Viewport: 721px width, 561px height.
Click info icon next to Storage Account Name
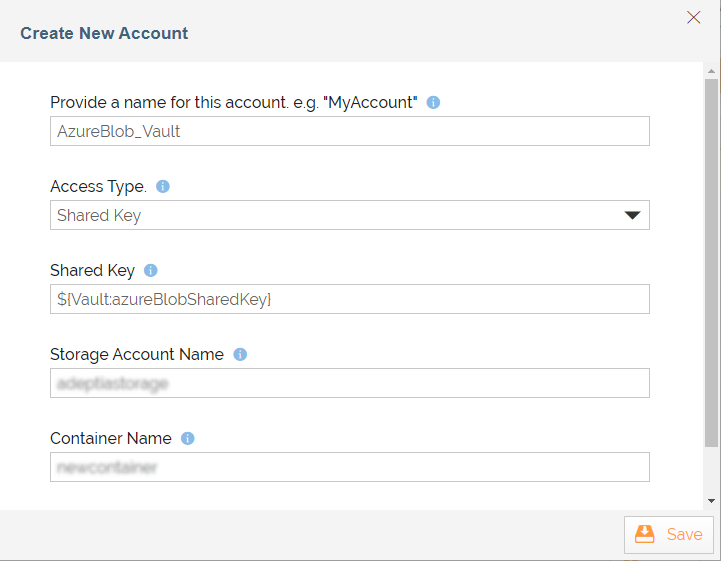[240, 354]
